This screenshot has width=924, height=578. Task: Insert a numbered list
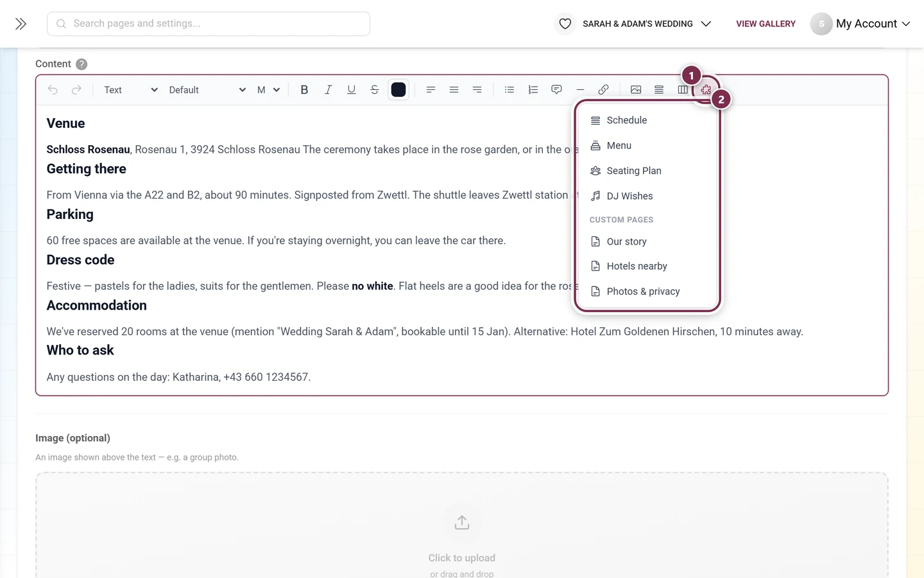533,90
